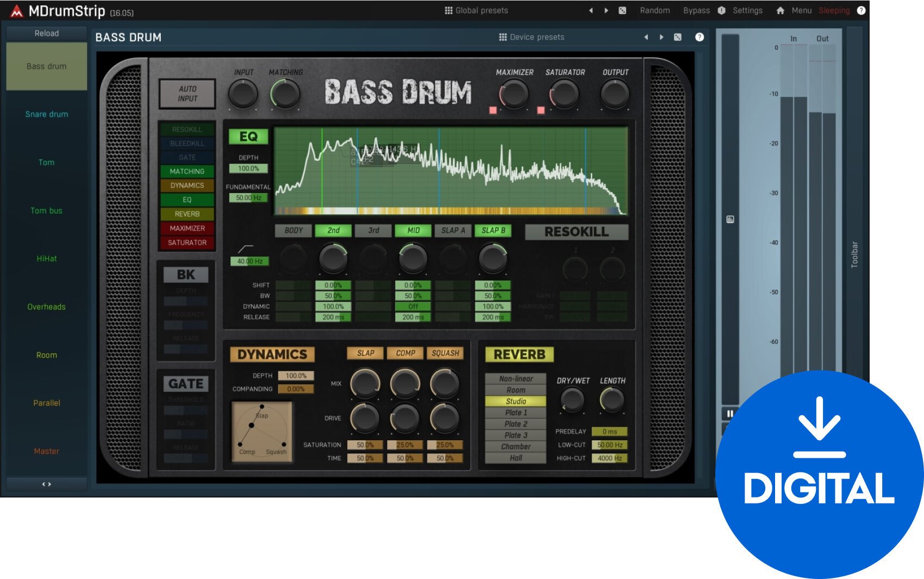924x579 pixels.
Task: Select the Studio reverb type
Action: (x=515, y=401)
